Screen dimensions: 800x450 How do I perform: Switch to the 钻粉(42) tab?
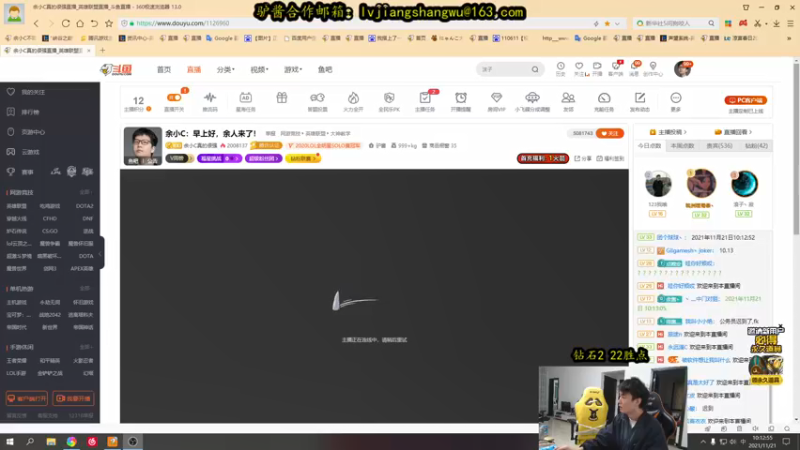(x=756, y=146)
